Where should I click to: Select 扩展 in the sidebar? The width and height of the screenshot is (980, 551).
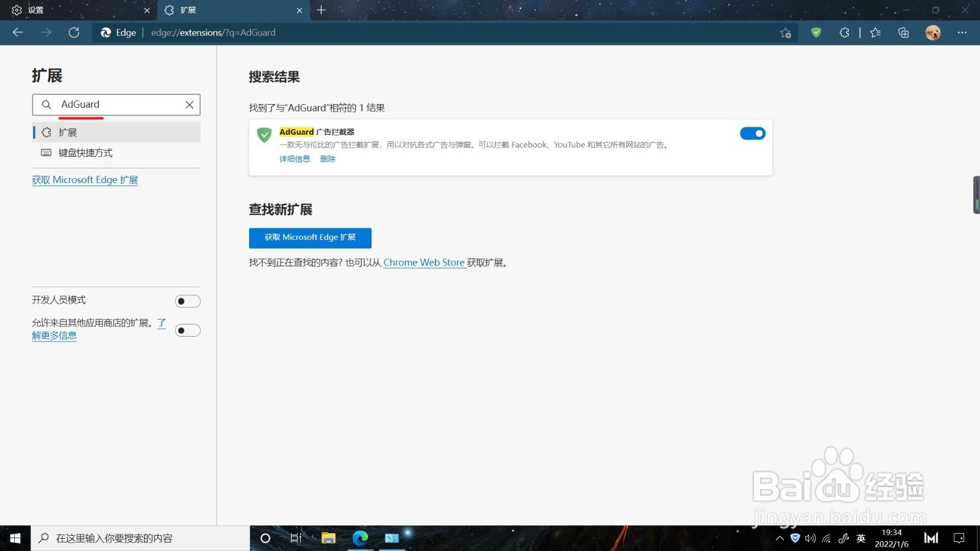[x=116, y=132]
